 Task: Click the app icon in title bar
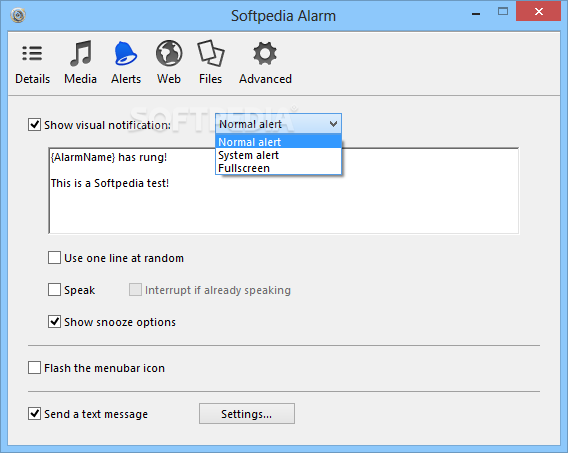18,16
